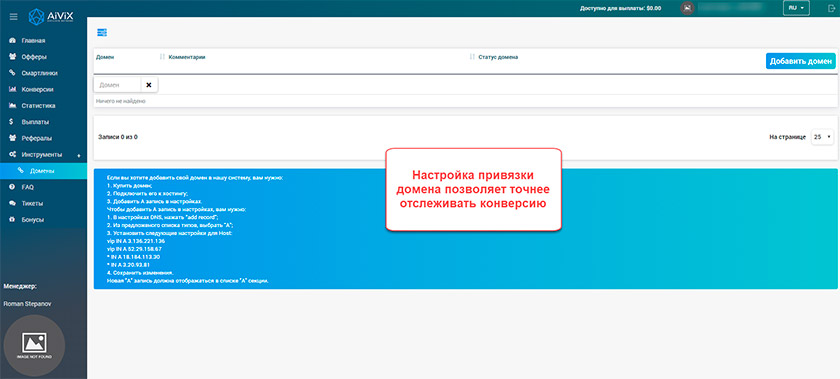Click the Офферы people icon
The height and width of the screenshot is (379, 840).
(12, 57)
